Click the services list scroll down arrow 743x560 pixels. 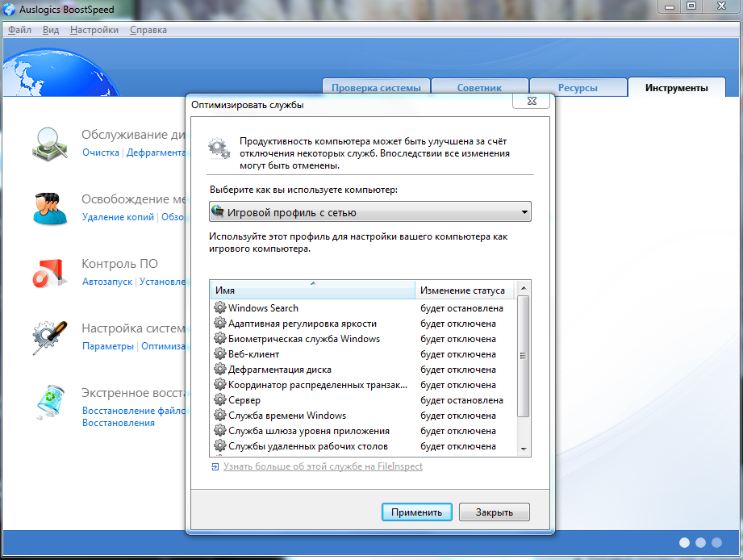(524, 449)
